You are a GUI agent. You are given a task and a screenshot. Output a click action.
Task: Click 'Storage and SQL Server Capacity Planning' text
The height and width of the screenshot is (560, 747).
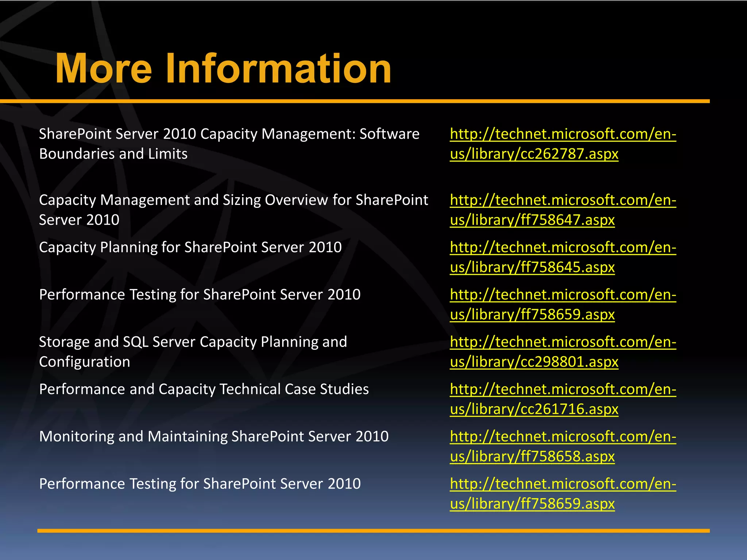(x=193, y=351)
